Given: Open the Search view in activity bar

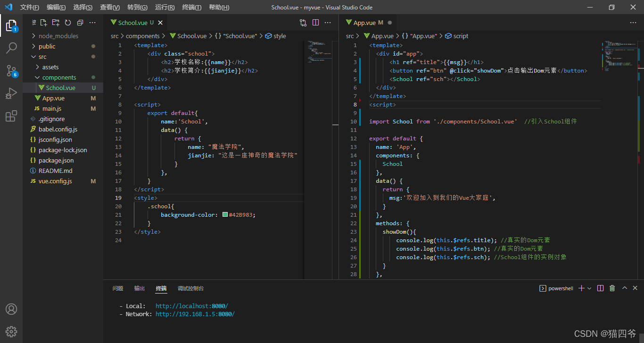Looking at the screenshot, I should click(x=11, y=48).
